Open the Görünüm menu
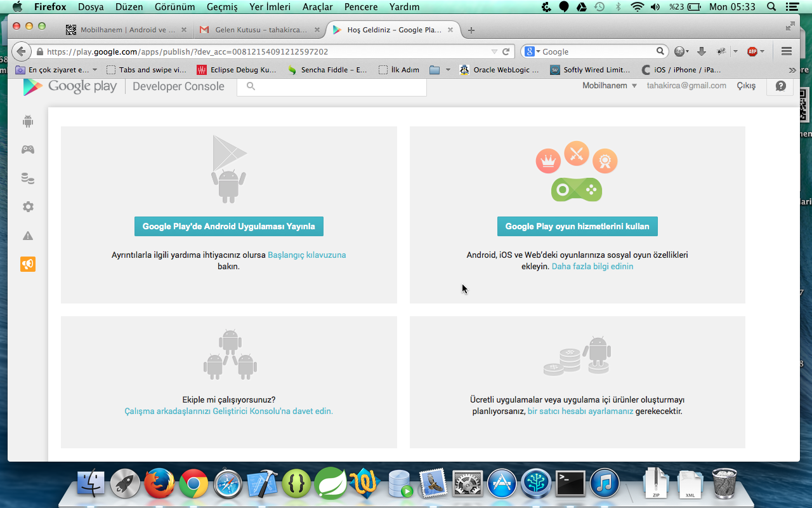 click(174, 7)
